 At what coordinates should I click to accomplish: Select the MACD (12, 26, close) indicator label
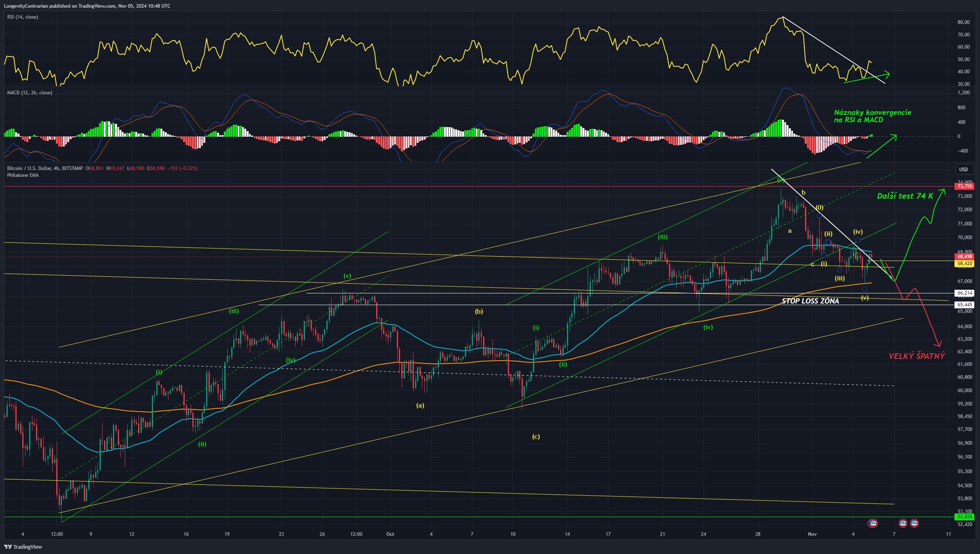click(30, 93)
